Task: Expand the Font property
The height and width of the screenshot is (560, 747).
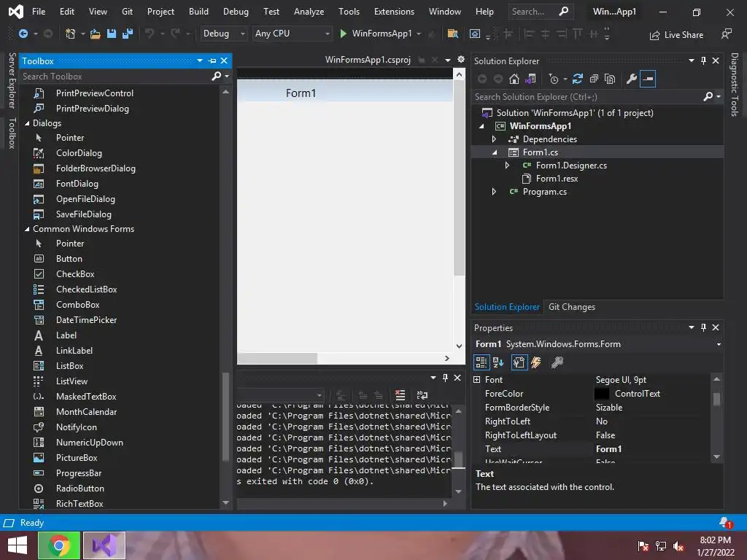Action: click(x=477, y=379)
